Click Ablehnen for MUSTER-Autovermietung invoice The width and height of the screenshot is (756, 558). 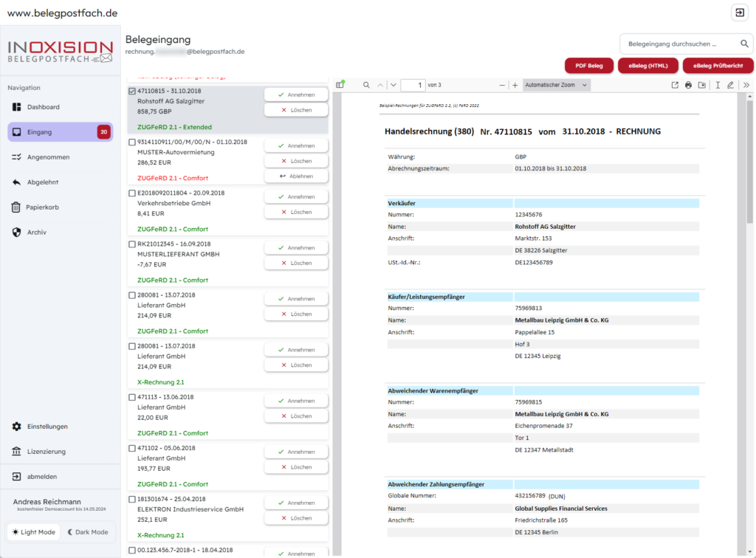(296, 176)
